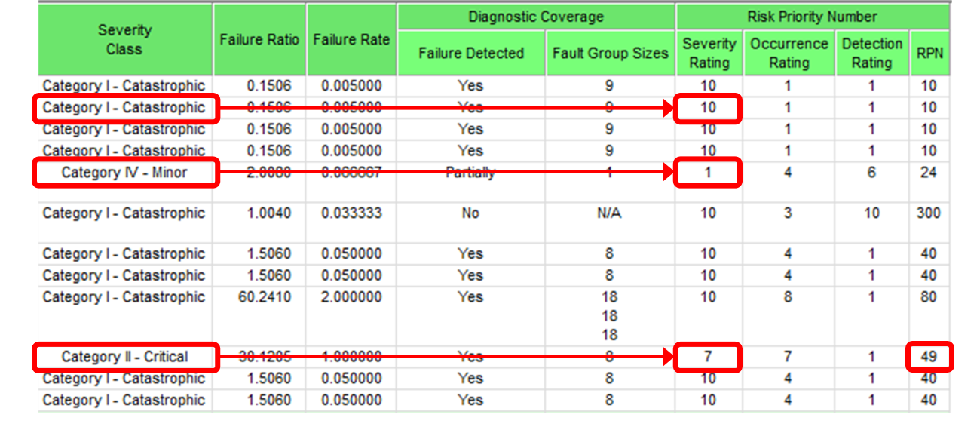Click the Failure Rate column header
This screenshot has height=439, width=980.
(351, 39)
